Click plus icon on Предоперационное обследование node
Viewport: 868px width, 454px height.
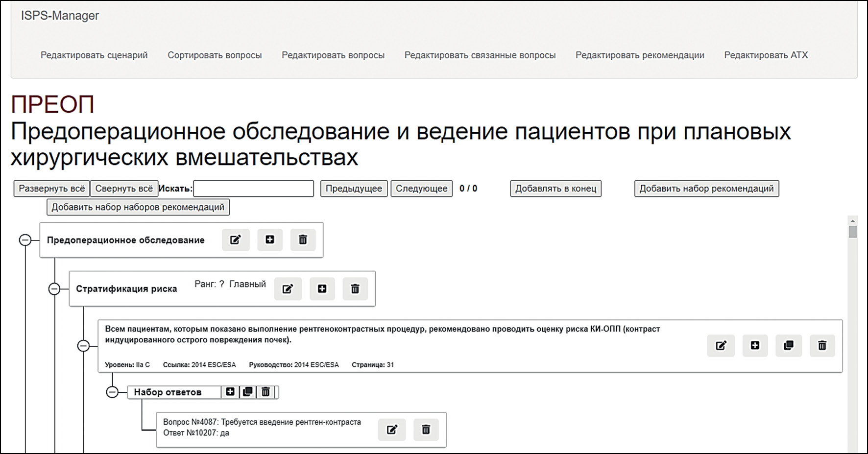[270, 239]
